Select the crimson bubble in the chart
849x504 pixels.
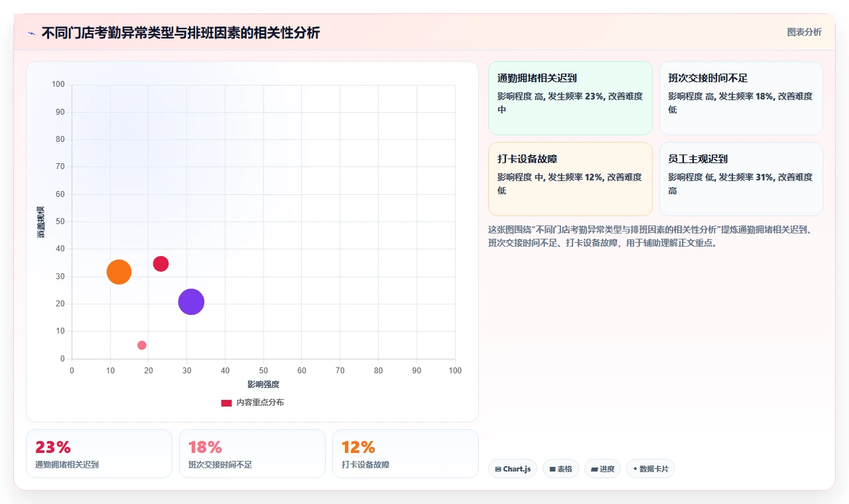click(x=161, y=264)
